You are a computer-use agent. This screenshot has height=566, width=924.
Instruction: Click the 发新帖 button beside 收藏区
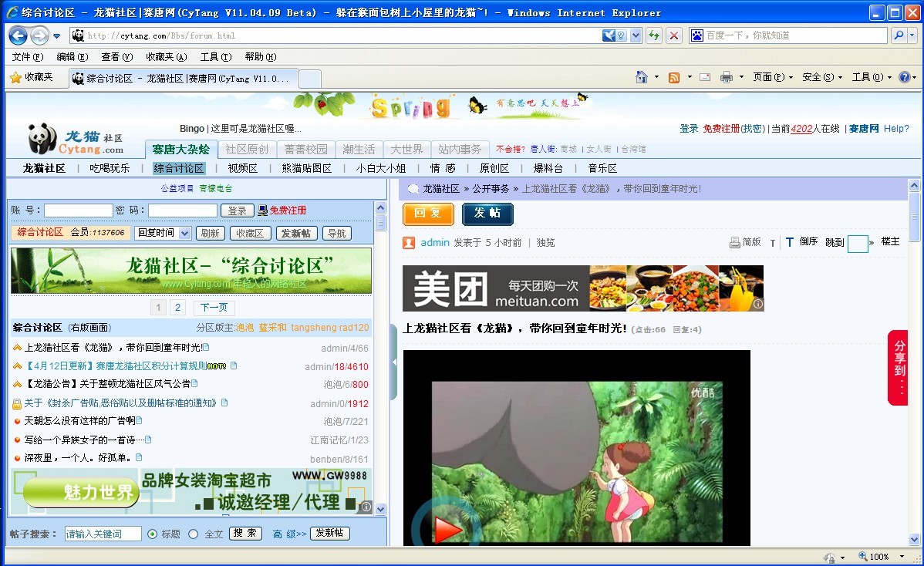(296, 233)
